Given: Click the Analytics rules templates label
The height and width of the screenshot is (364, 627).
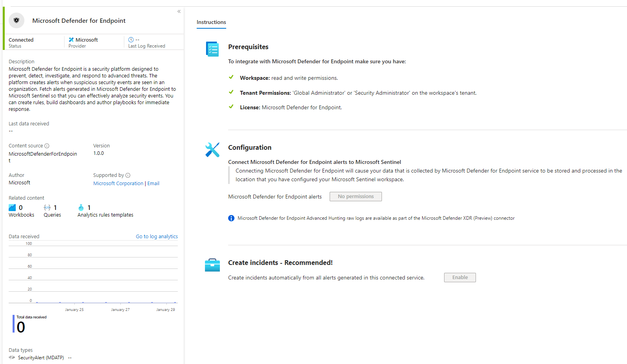Looking at the screenshot, I should point(105,215).
